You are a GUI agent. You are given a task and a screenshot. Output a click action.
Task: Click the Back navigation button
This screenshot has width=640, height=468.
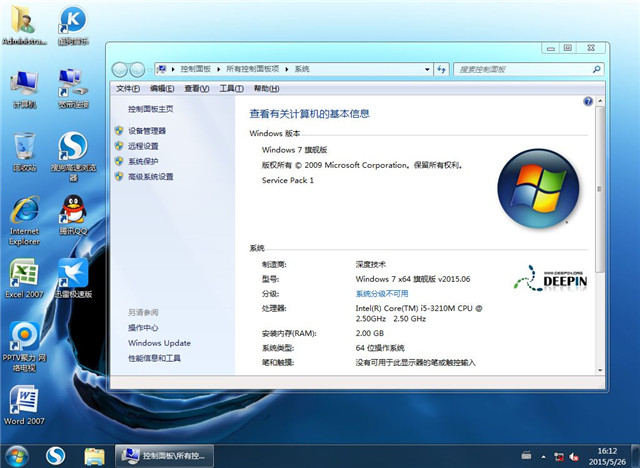tap(120, 70)
